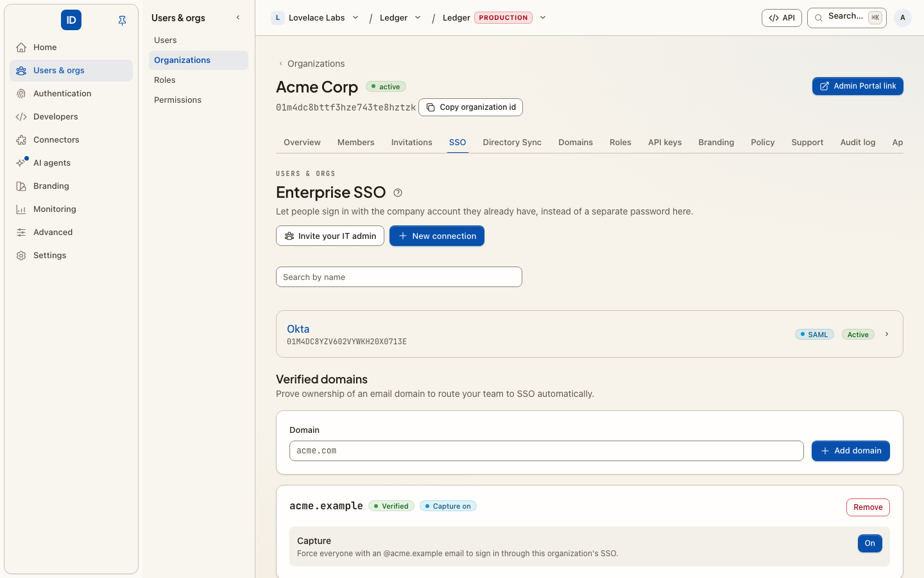Toggle the sidebar pin icon
This screenshot has height=578, width=924.
(122, 21)
